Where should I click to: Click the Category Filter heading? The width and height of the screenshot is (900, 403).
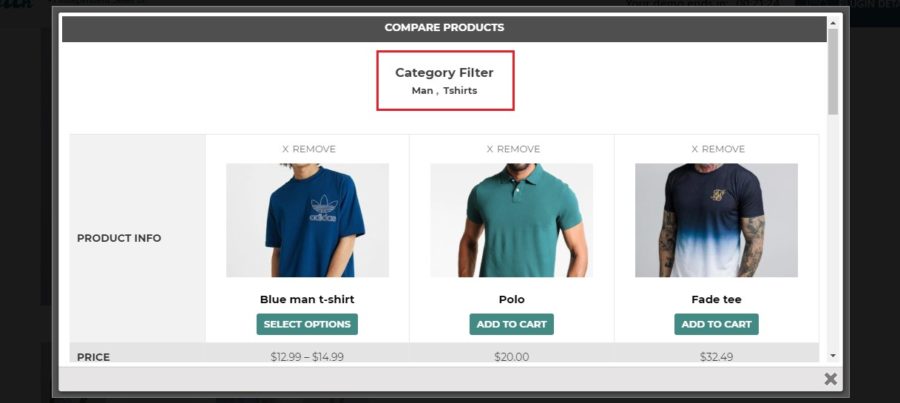coord(444,72)
